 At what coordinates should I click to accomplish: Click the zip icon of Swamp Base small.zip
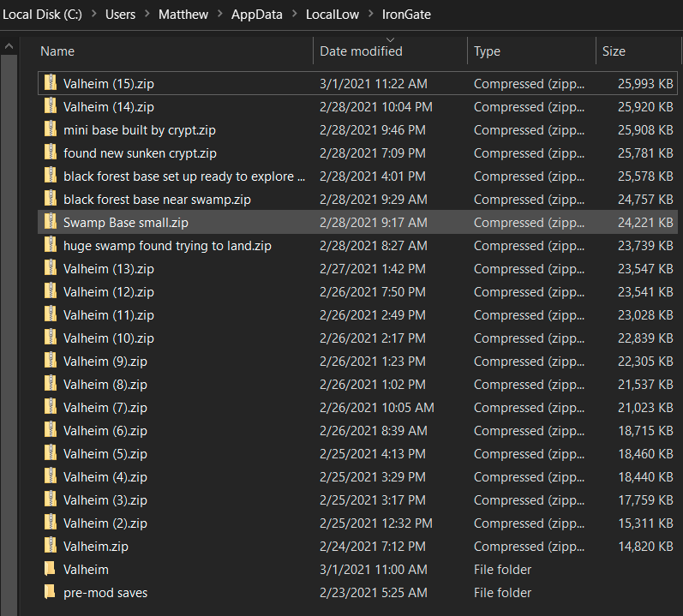(x=51, y=222)
